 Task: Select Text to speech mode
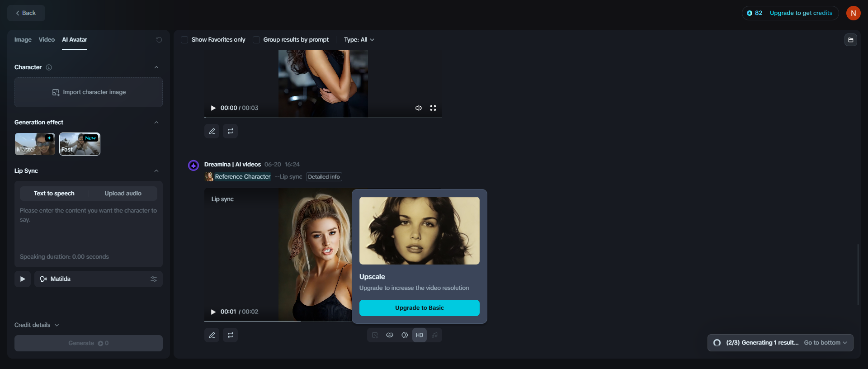pyautogui.click(x=54, y=194)
